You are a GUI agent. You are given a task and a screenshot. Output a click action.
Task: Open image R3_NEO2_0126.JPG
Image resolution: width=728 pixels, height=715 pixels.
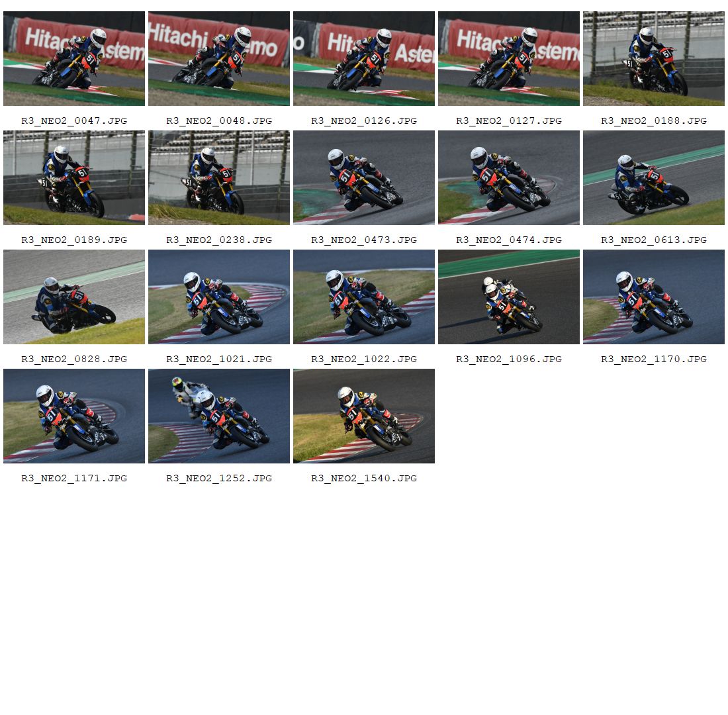point(363,58)
